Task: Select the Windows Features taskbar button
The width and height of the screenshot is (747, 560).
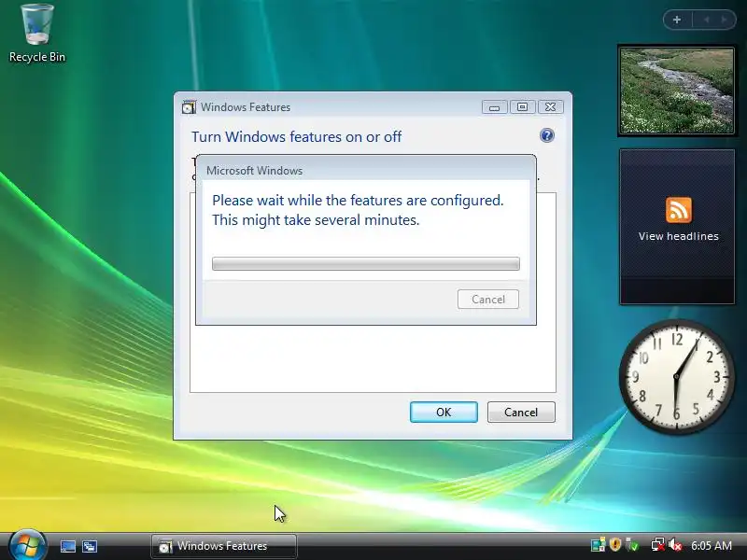Action: [x=224, y=546]
